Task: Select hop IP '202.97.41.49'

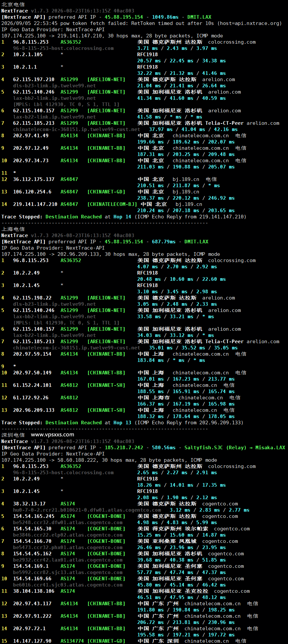Action: coord(31,136)
